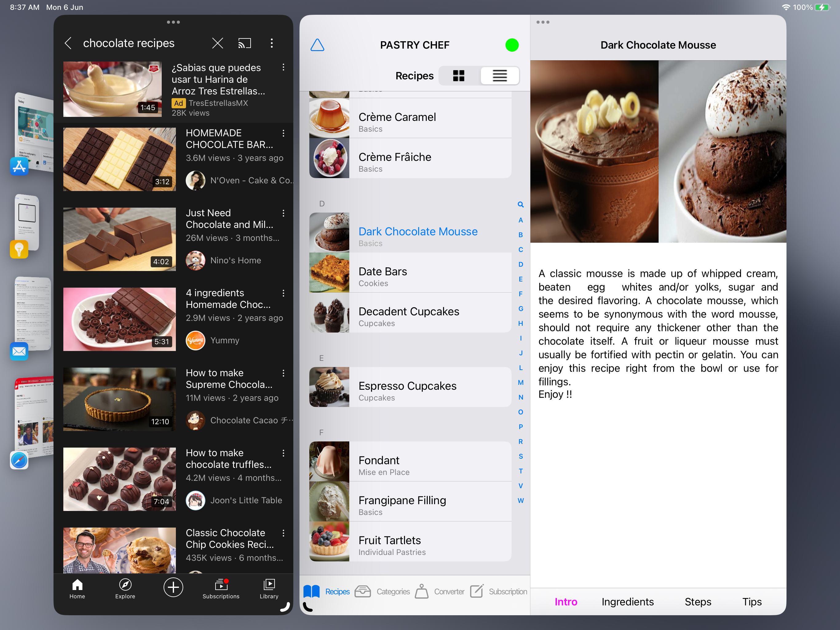Switch recipes to list view

click(500, 76)
